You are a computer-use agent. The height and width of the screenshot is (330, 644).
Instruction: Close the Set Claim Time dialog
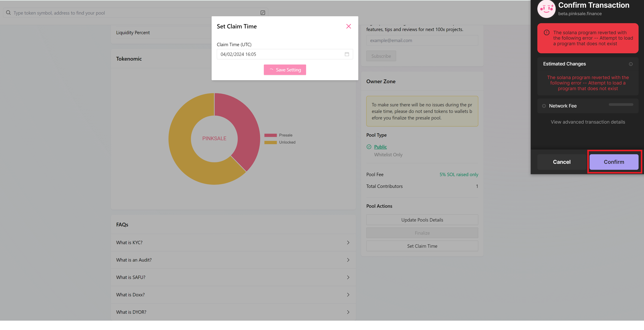click(349, 26)
